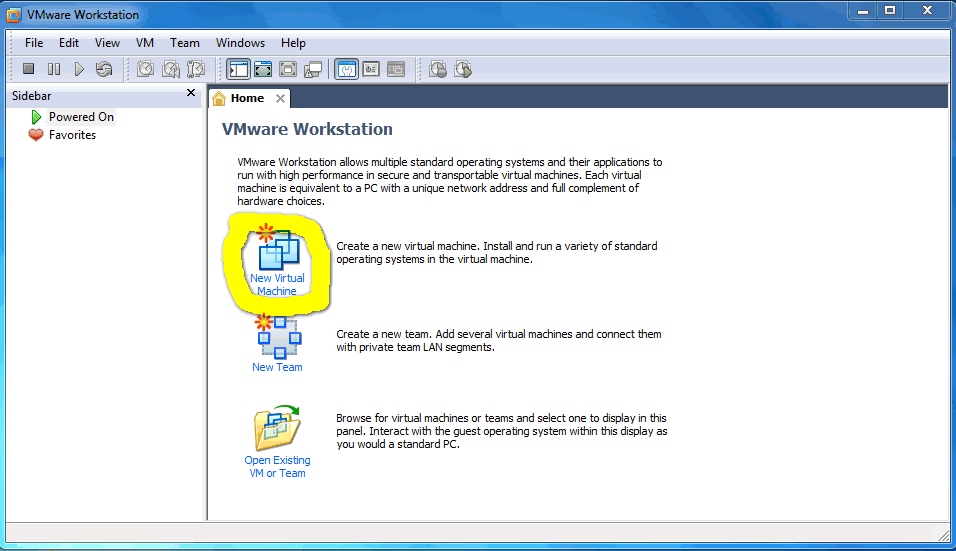
Task: Select the Appliance View toolbar icon
Action: click(371, 69)
